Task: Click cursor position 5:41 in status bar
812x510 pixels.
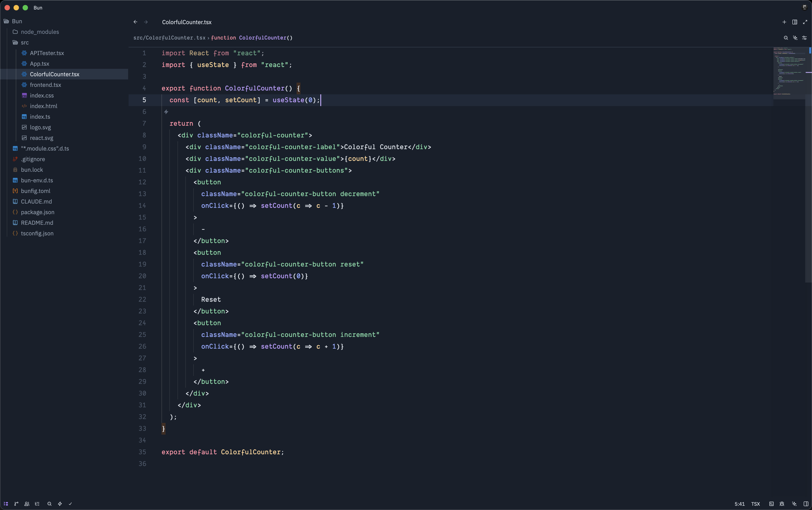Action: 740,504
